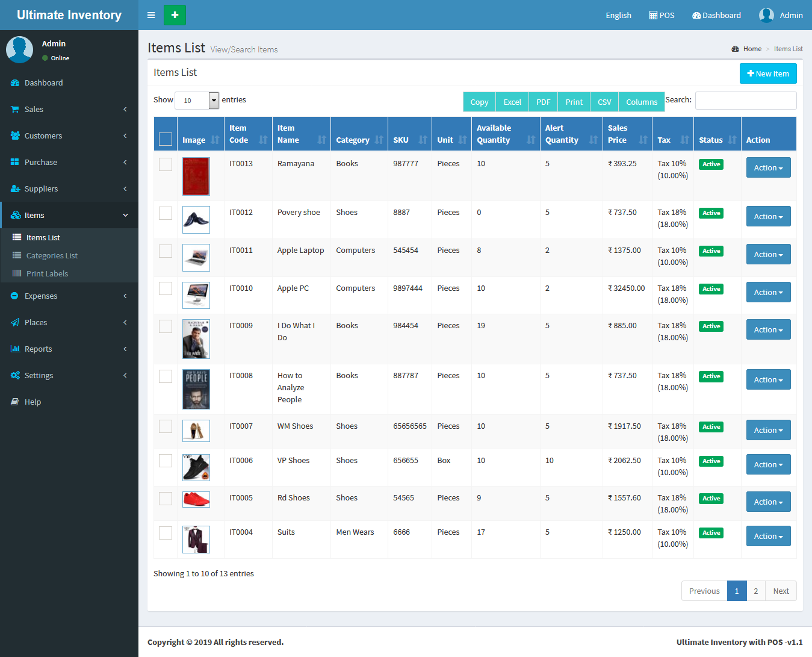812x657 pixels.
Task: Check the box for Apple Laptop row
Action: [x=166, y=251]
